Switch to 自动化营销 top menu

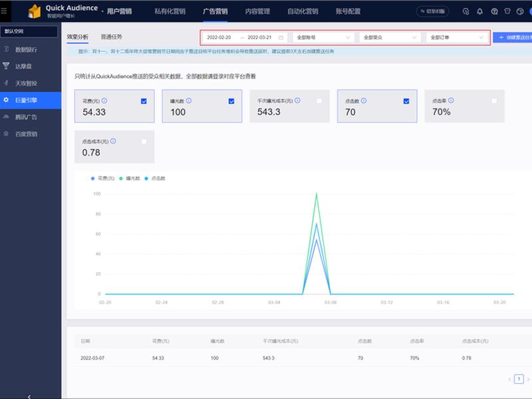coord(303,11)
